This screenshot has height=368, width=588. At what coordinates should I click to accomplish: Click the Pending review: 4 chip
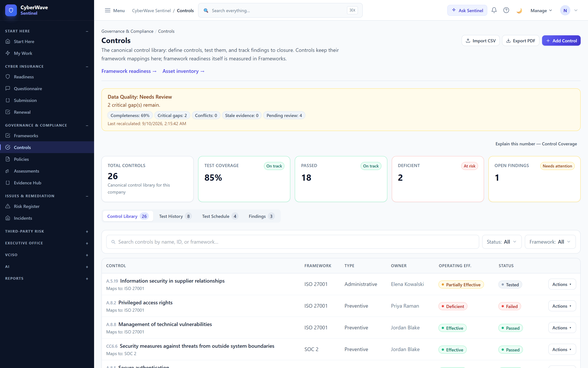click(x=284, y=115)
